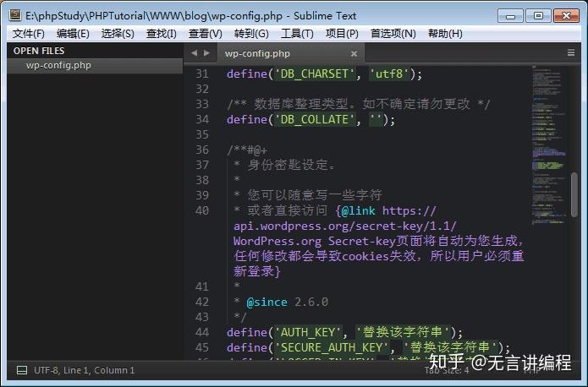Click the /**#@+ comment opener on line 36
This screenshot has height=387, width=588.
click(x=247, y=150)
